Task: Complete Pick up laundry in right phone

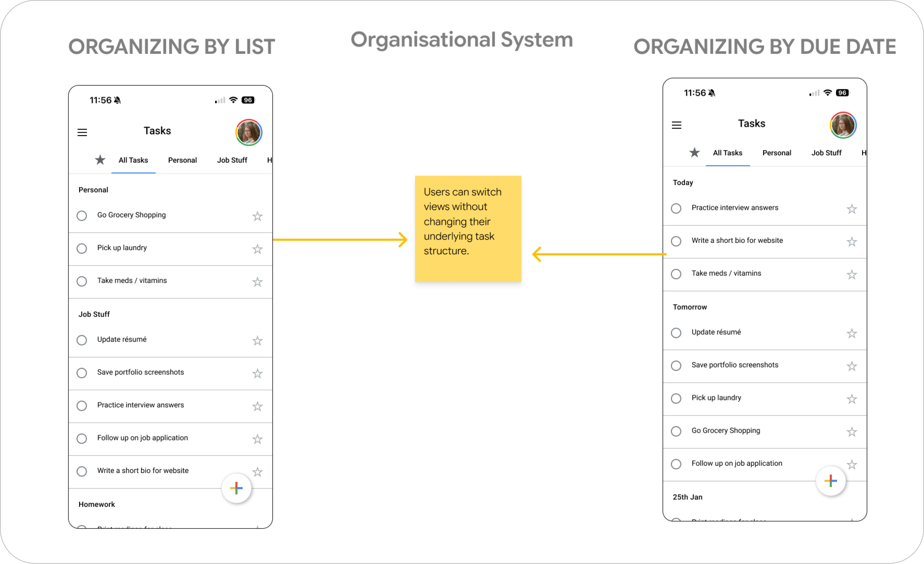Action: 676,399
